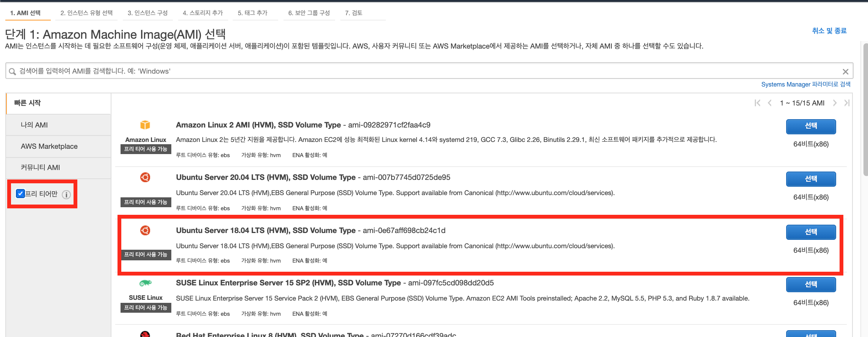Screen dimensions: 868x337
Task: Click the ami-007b7745d0725de95 ID text
Action: pos(406,177)
